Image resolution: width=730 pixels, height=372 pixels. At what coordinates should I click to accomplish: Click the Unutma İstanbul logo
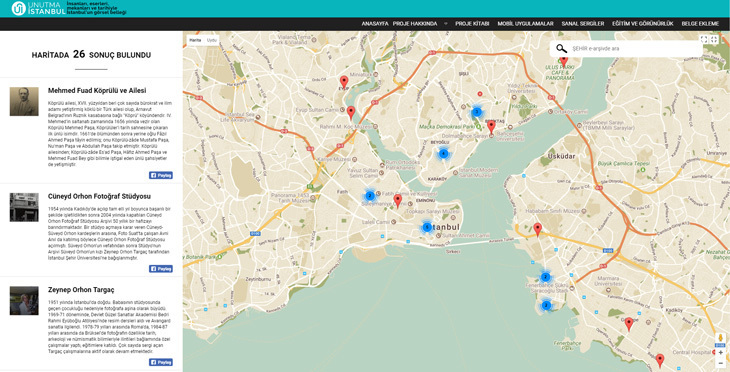38,8
